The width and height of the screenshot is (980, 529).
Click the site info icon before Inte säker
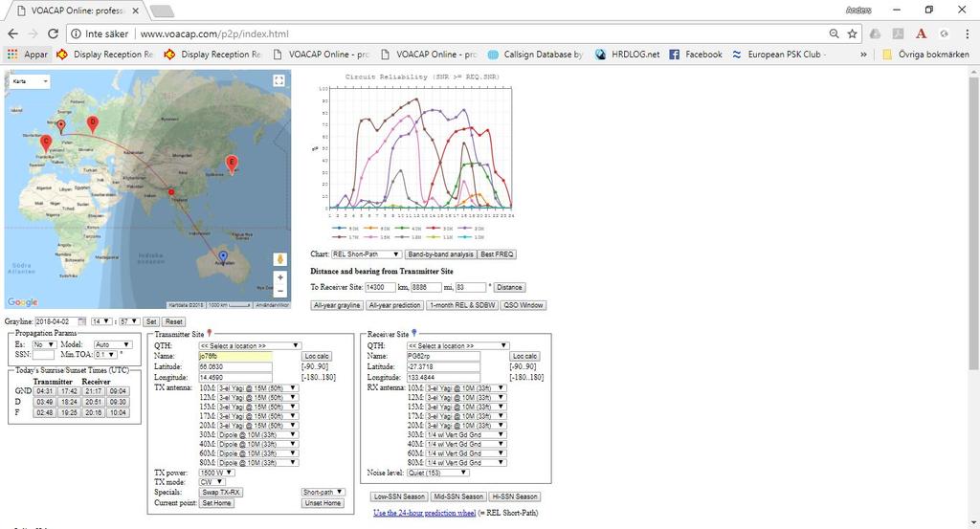click(76, 33)
